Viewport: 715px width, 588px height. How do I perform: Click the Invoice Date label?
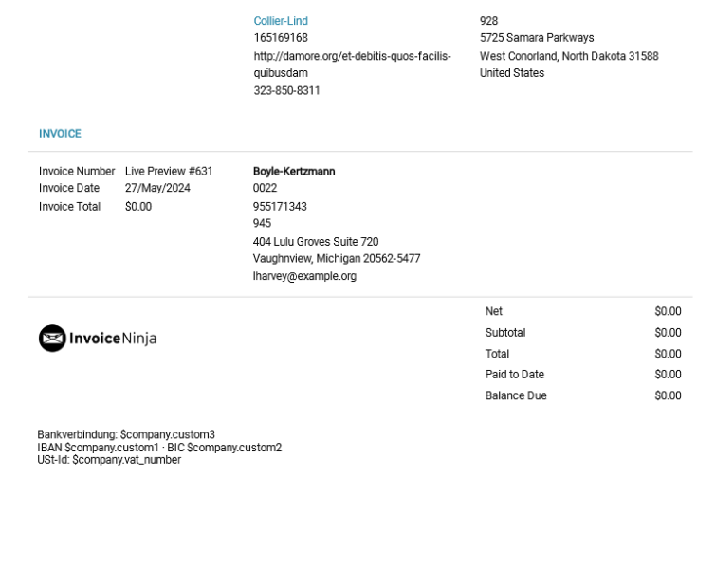point(69,188)
